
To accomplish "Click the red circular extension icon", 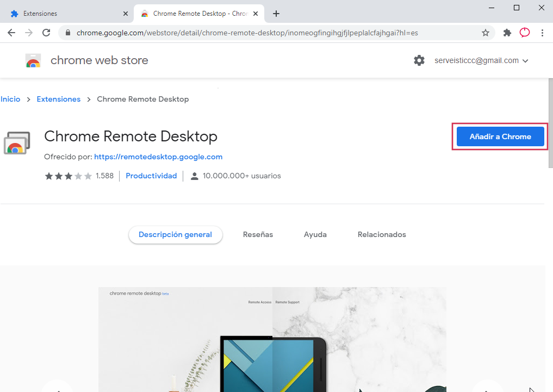I will point(525,33).
